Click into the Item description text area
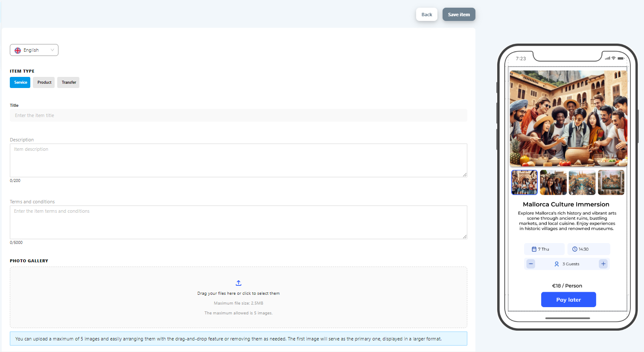The height and width of the screenshot is (352, 644). [x=239, y=160]
